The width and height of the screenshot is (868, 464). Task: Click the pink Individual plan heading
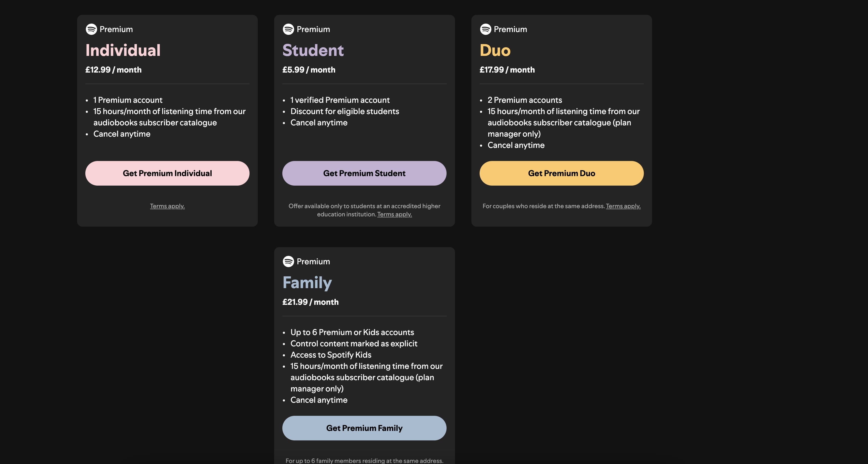pyautogui.click(x=123, y=50)
